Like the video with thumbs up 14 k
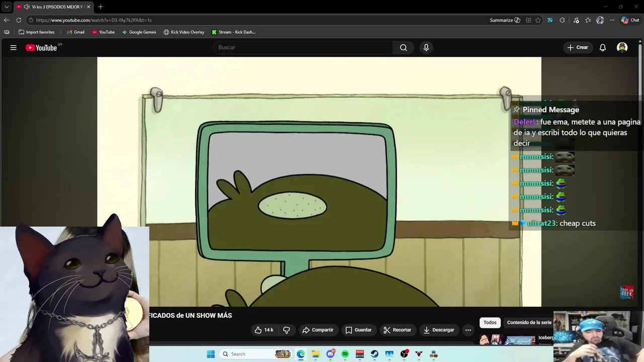The width and height of the screenshot is (644, 362). pos(264,330)
